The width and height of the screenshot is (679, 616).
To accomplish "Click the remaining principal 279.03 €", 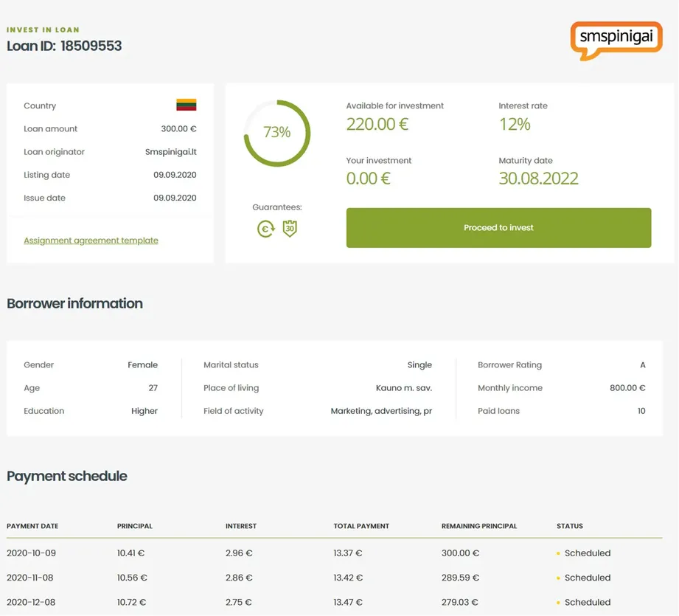I will tap(460, 603).
